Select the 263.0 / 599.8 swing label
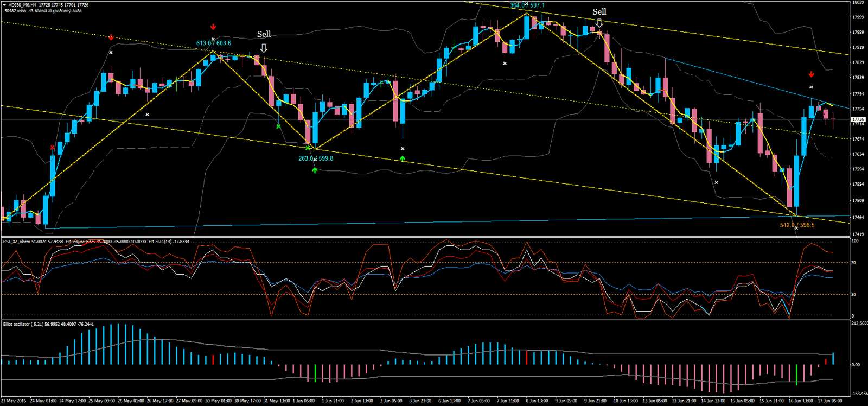Viewport: 868px width, 406px height. tap(316, 158)
